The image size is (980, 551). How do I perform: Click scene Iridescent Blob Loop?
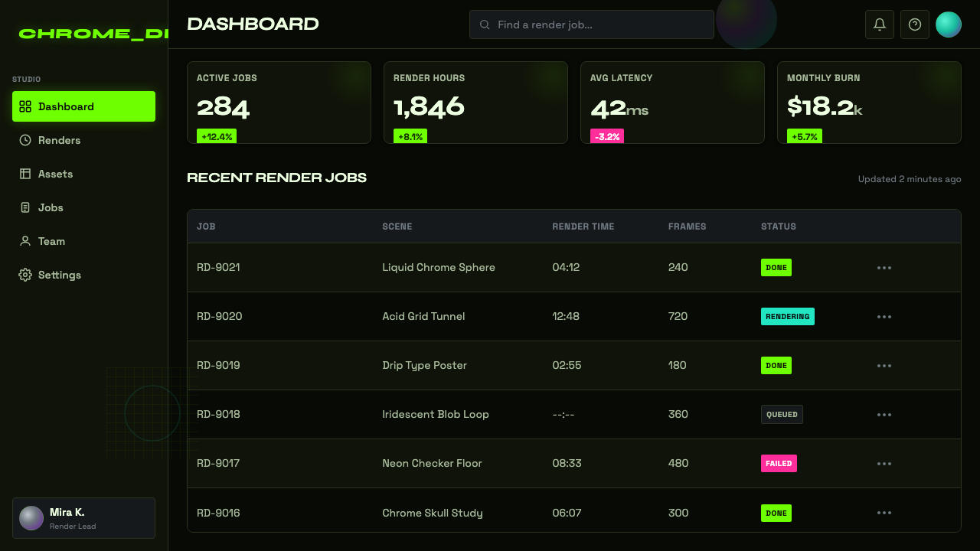[436, 415]
